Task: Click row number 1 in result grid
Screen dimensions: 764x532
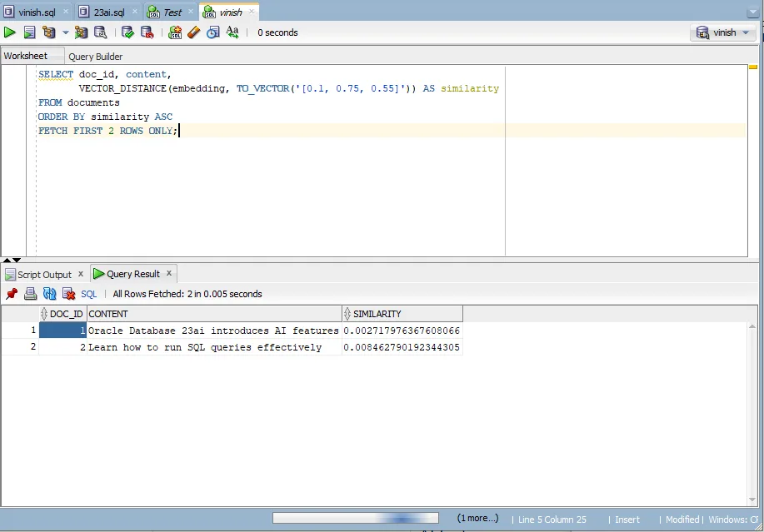Action: point(19,331)
